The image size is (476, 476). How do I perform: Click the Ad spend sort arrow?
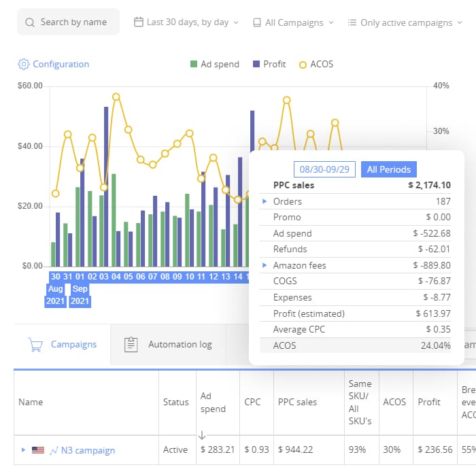202,435
